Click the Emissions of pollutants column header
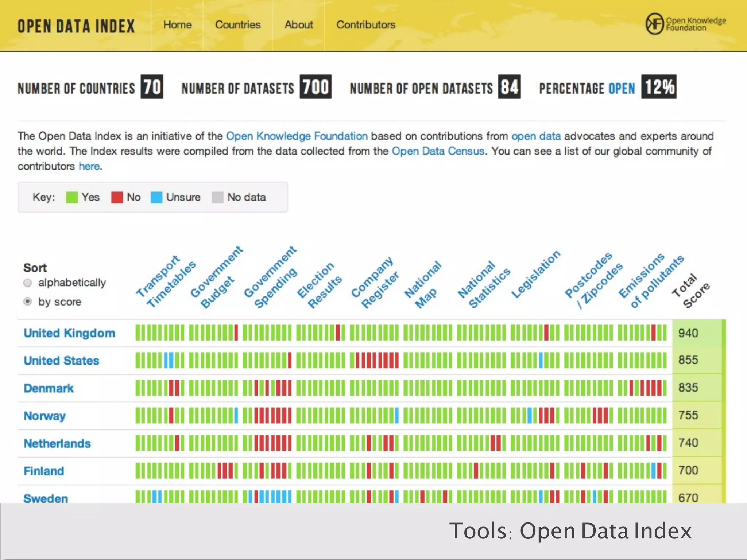 (651, 281)
